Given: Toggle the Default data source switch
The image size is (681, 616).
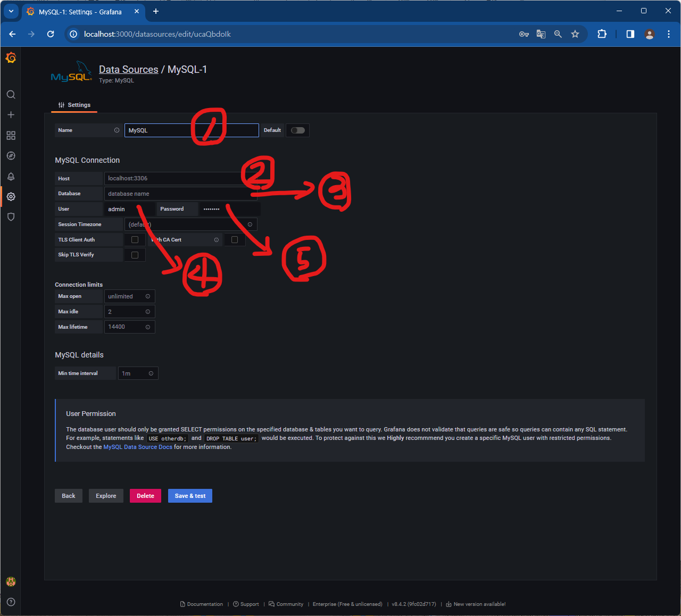Looking at the screenshot, I should (298, 130).
